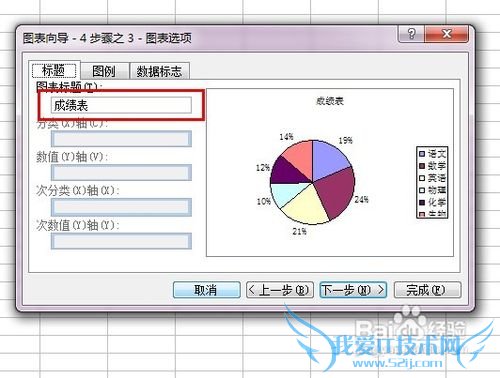Screen dimensions: 500x378
Task: Click the 次分类(X)轴(X) label
Action: tap(78, 191)
